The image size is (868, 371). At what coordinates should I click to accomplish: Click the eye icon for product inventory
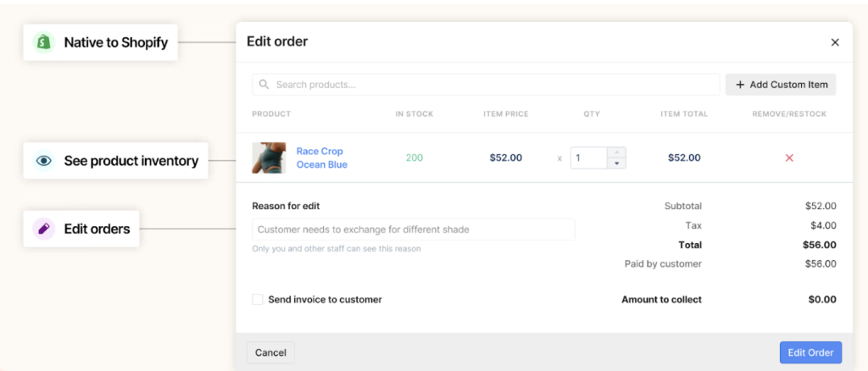pyautogui.click(x=44, y=160)
